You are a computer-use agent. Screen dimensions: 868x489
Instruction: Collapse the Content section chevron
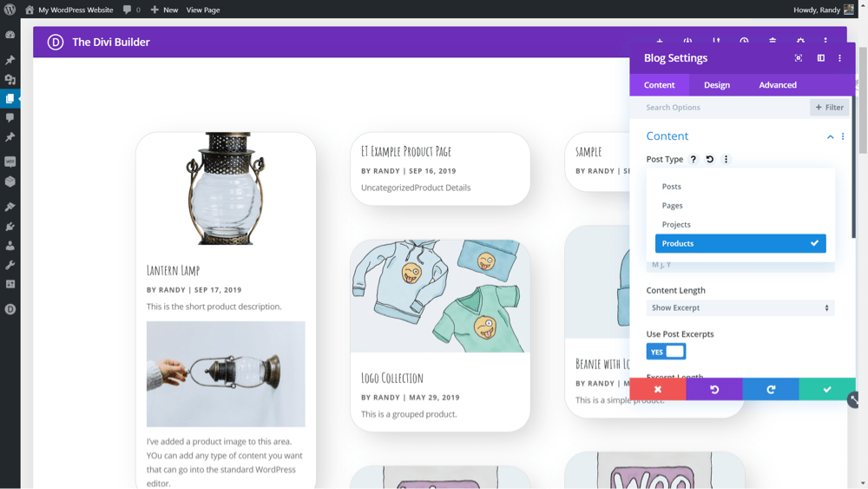[831, 136]
